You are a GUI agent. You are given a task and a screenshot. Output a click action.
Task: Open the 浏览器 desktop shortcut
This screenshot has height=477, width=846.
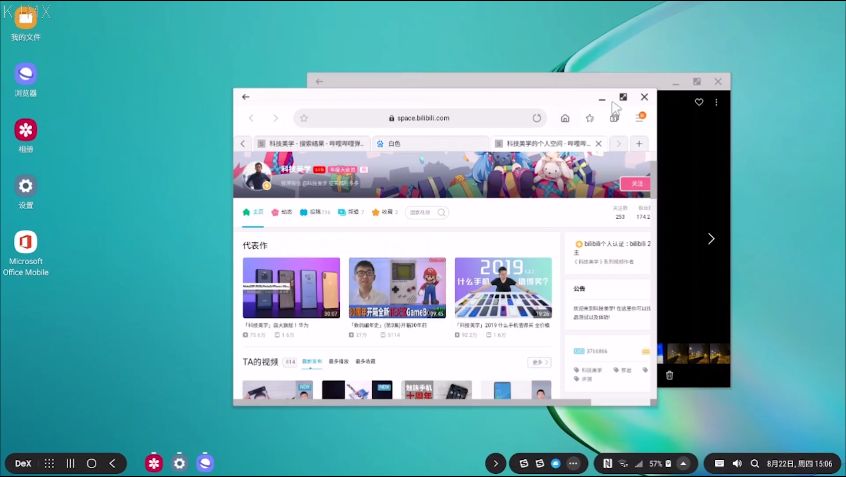pyautogui.click(x=25, y=80)
